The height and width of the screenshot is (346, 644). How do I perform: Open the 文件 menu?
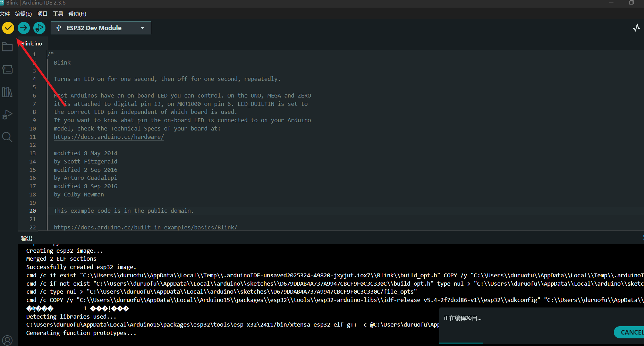[5, 14]
